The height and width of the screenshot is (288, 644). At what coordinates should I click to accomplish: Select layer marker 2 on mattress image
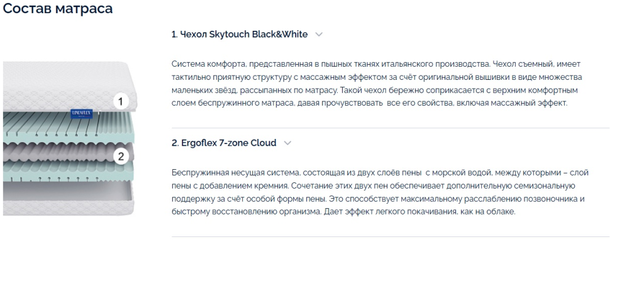click(x=121, y=156)
